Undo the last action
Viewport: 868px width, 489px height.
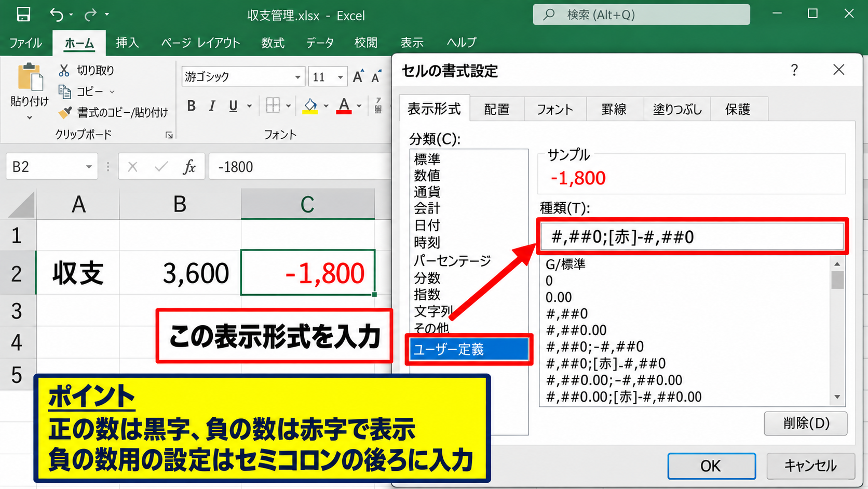[57, 15]
